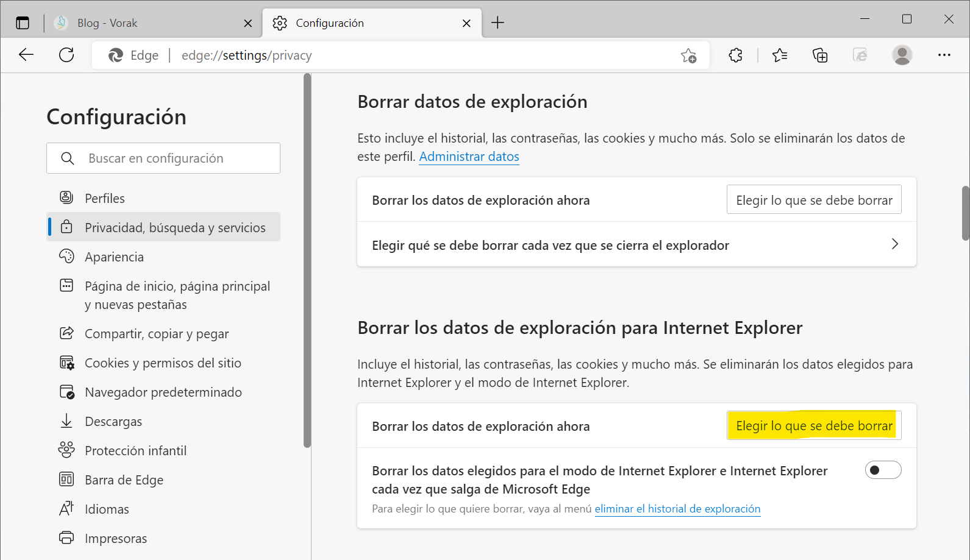Open Compartir, copiar y pegar section

click(x=163, y=333)
